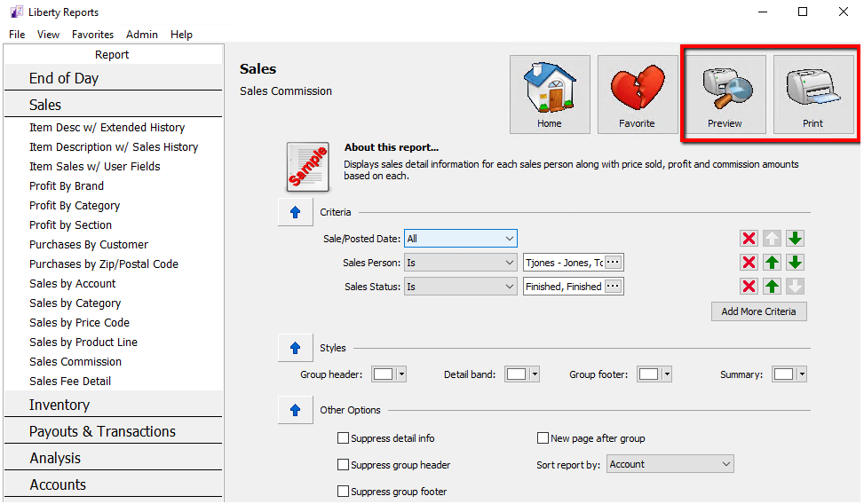864x504 pixels.
Task: Open the Admin menu
Action: coord(141,34)
